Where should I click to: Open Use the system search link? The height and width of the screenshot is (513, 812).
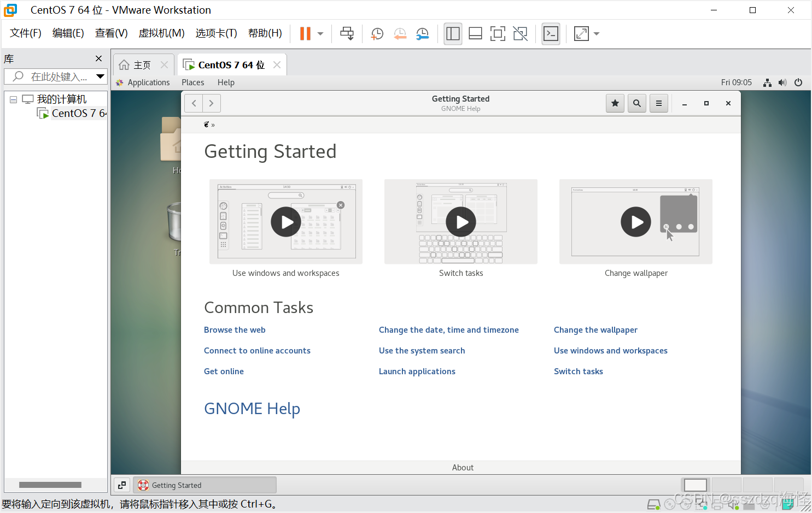coord(422,351)
